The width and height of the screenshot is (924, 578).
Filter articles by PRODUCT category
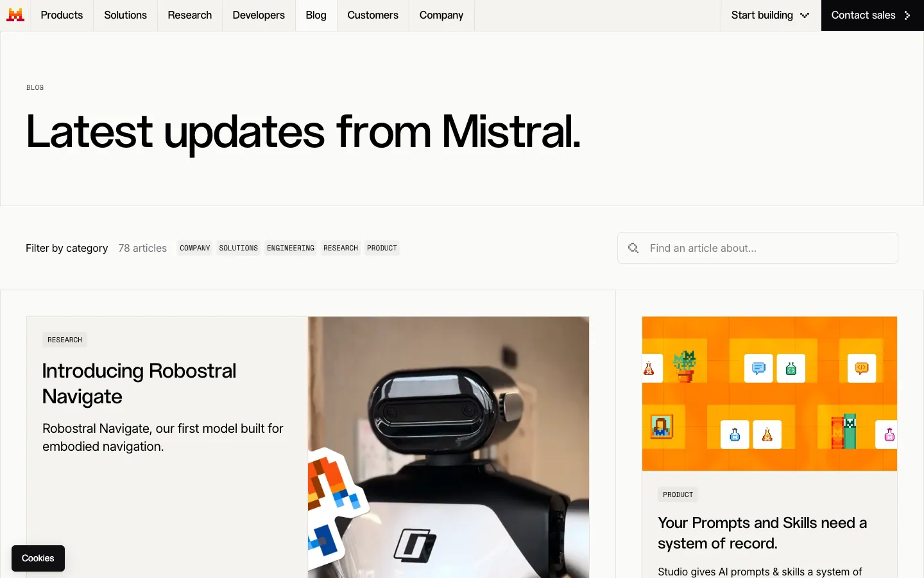(x=382, y=248)
